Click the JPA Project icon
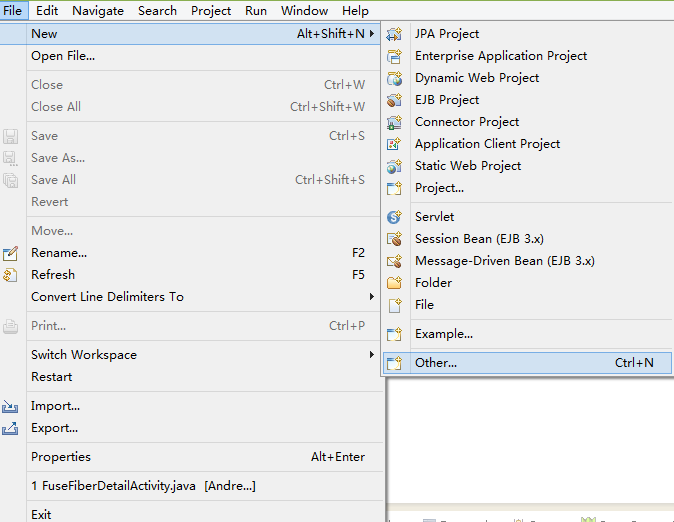The height and width of the screenshot is (522, 674). 394,34
